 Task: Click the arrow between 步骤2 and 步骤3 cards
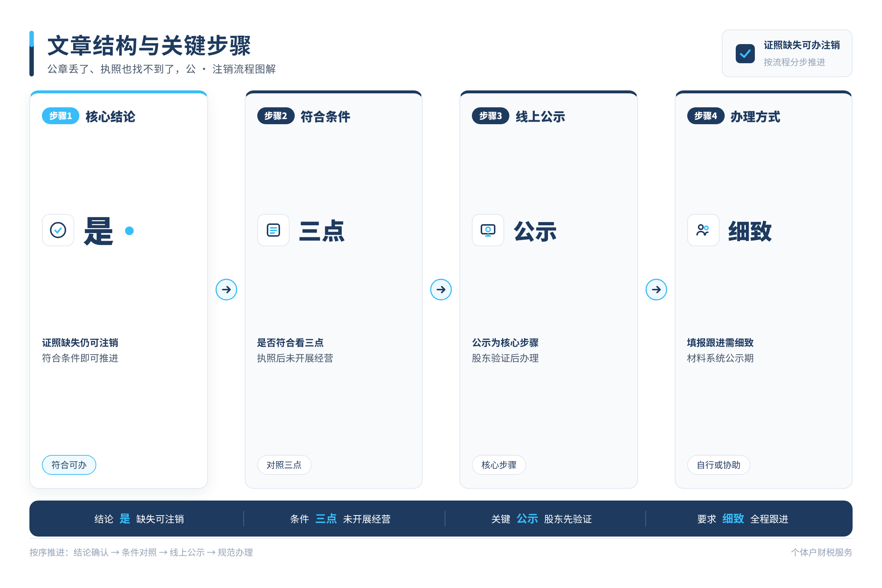[441, 290]
